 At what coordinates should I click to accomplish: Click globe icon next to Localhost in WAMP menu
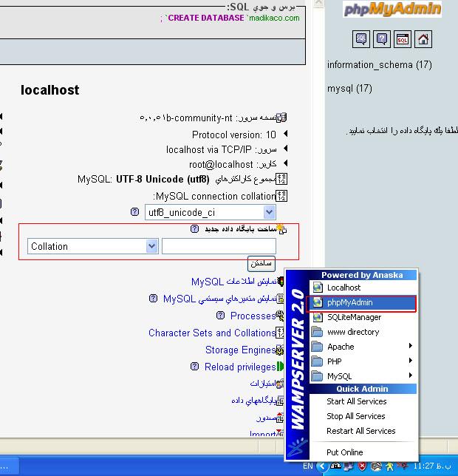point(318,288)
